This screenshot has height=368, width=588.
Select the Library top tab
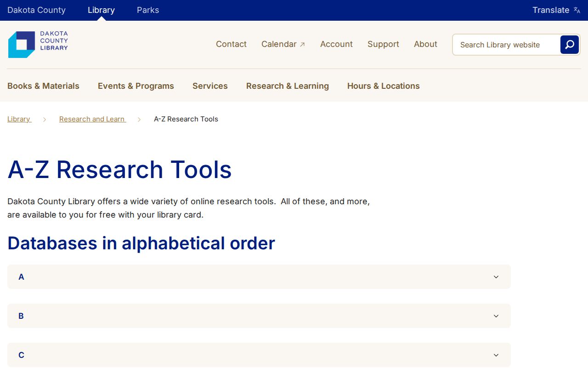coord(101,10)
